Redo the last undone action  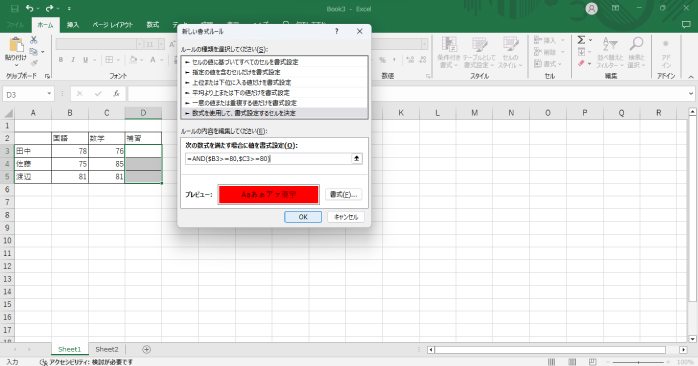tap(49, 8)
